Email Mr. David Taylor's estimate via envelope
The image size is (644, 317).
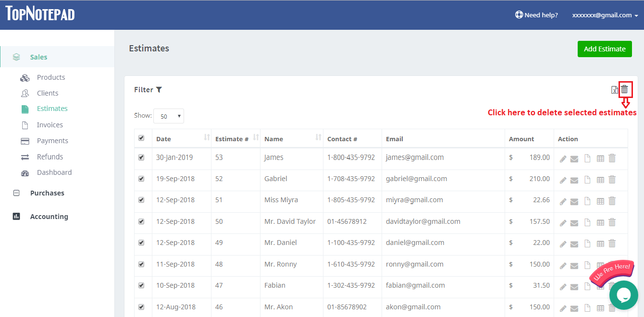[x=574, y=223]
